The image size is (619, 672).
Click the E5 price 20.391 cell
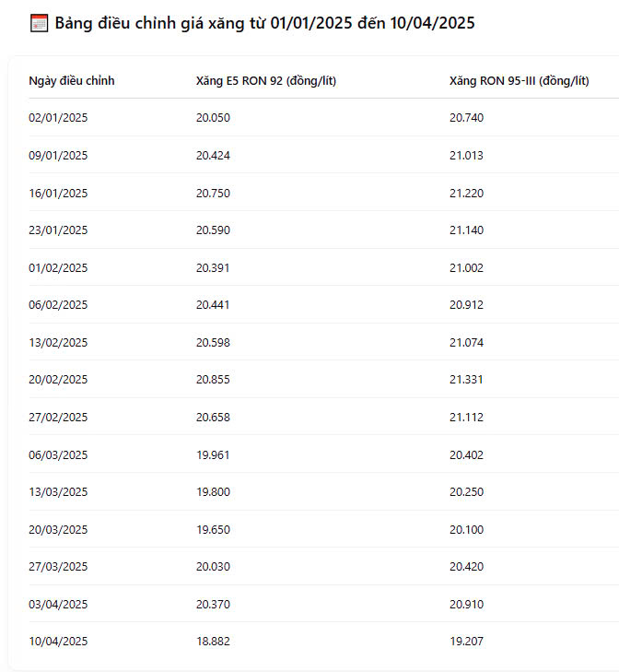213,268
